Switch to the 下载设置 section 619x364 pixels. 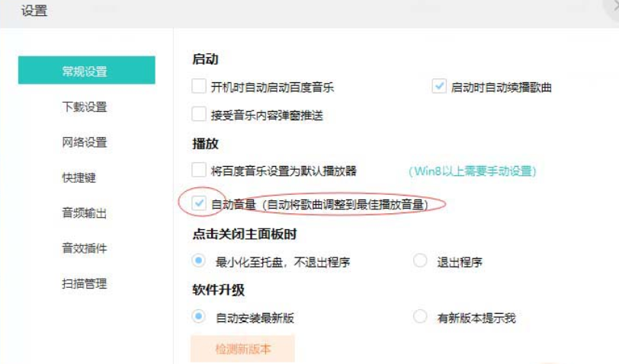pos(85,107)
